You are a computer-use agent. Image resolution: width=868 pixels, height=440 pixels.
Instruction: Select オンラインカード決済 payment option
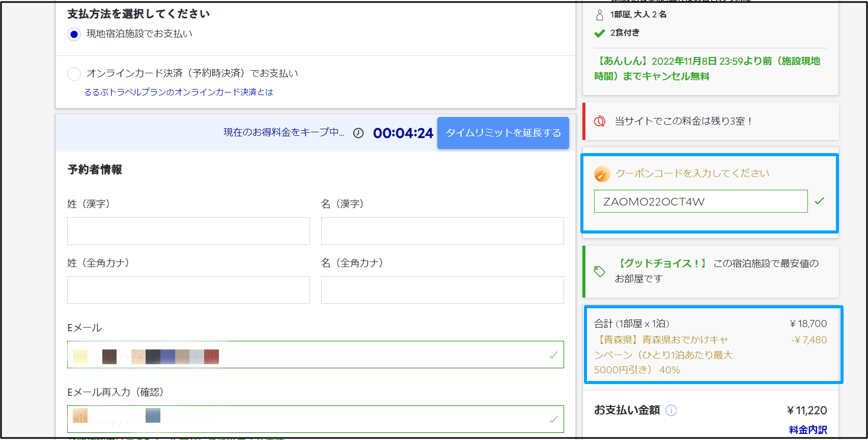pyautogui.click(x=74, y=74)
